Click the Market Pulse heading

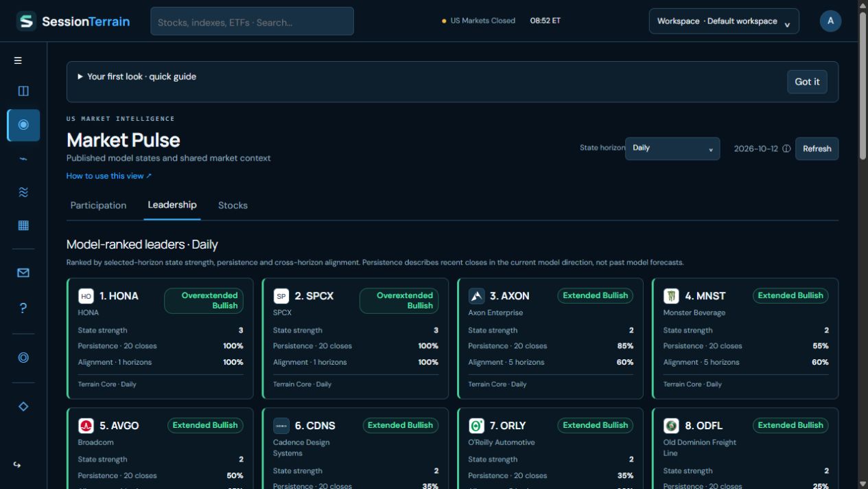coord(124,140)
